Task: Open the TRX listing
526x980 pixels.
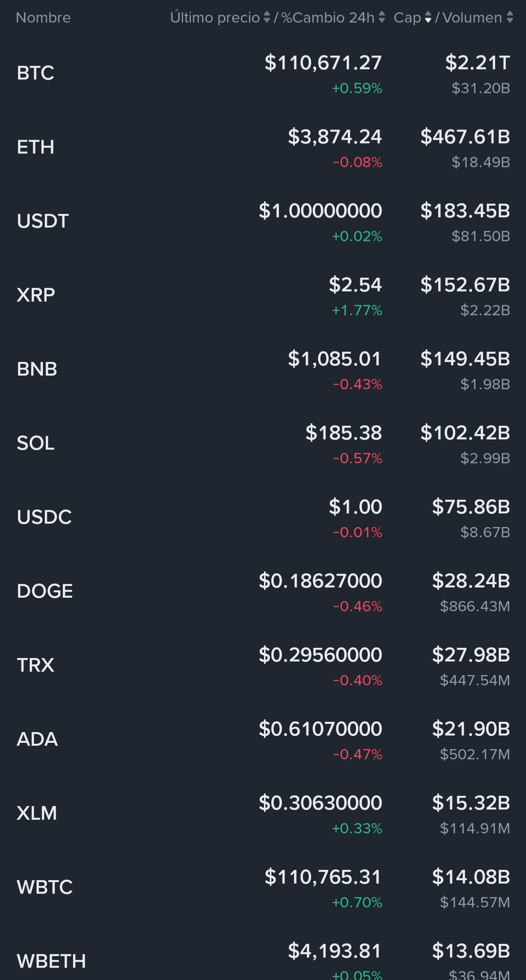Action: 36,665
